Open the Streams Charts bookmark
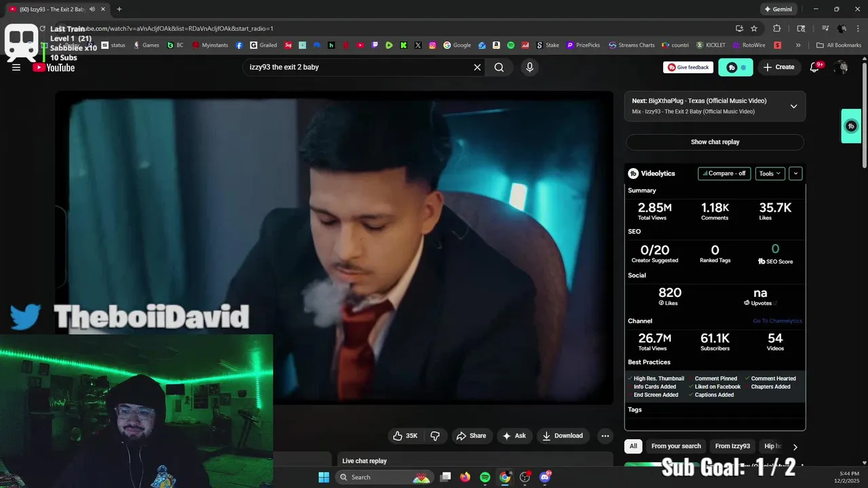868x488 pixels. point(632,45)
